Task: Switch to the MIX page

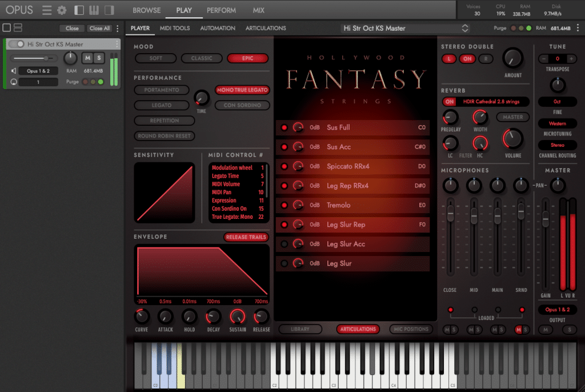Action: pos(259,10)
